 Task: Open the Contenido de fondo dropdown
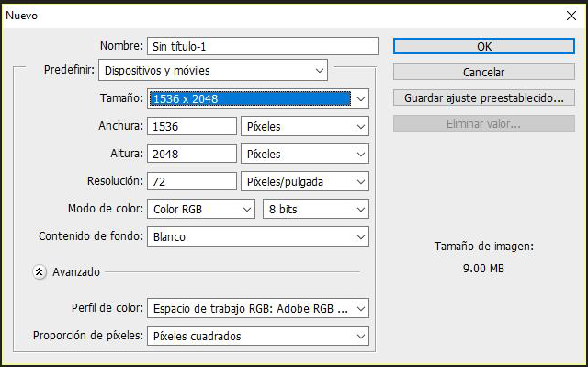click(x=258, y=236)
